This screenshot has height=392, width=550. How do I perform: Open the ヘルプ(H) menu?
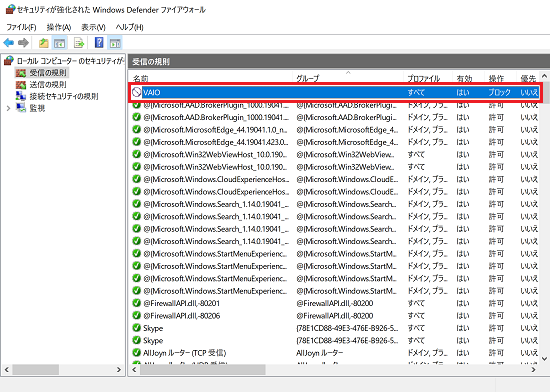tap(129, 27)
